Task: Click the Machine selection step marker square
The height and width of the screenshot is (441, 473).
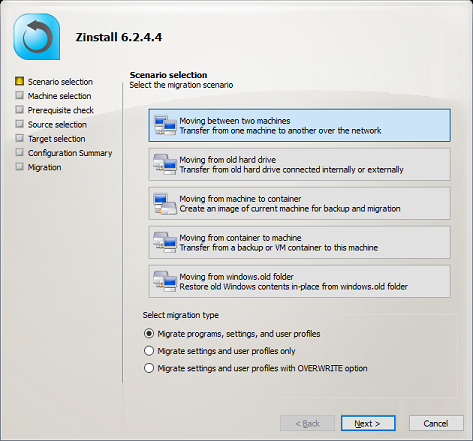Action: [20, 95]
